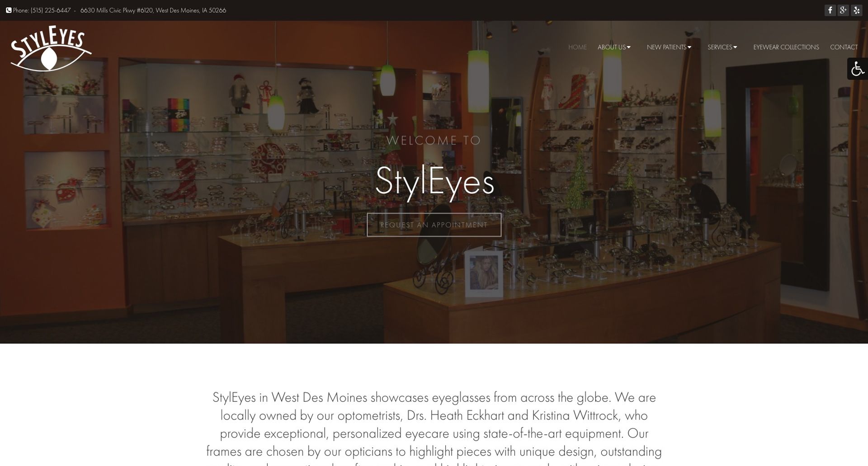Viewport: 868px width, 466px height.
Task: Expand the Services dropdown arrow
Action: click(x=735, y=47)
